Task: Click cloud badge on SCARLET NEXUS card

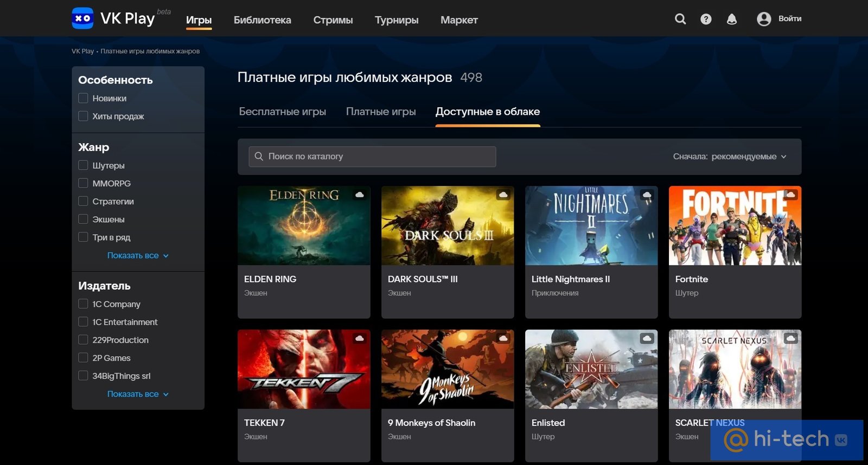Action: click(790, 338)
